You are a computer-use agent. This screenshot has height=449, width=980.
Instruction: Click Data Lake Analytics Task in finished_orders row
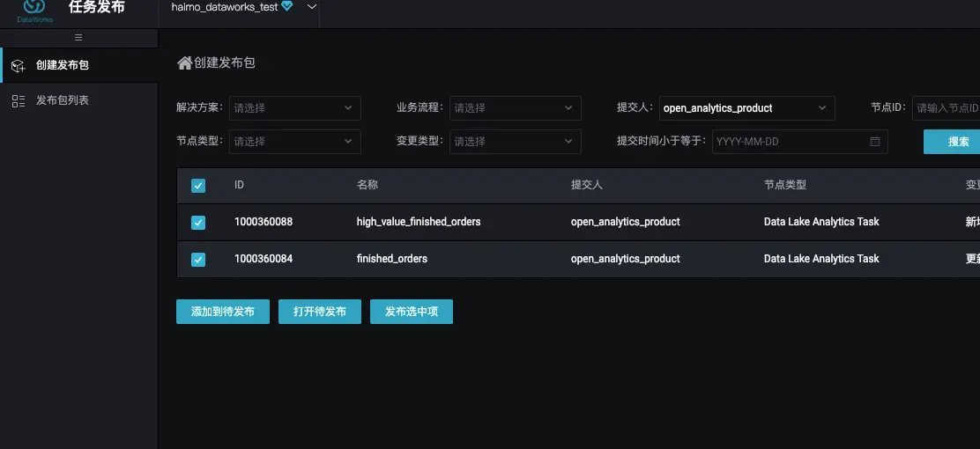821,259
